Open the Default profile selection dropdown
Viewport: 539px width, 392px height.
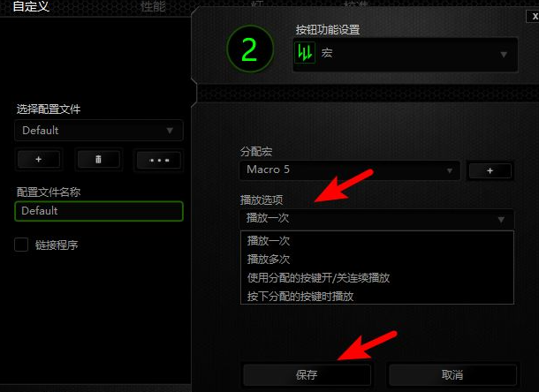click(99, 130)
